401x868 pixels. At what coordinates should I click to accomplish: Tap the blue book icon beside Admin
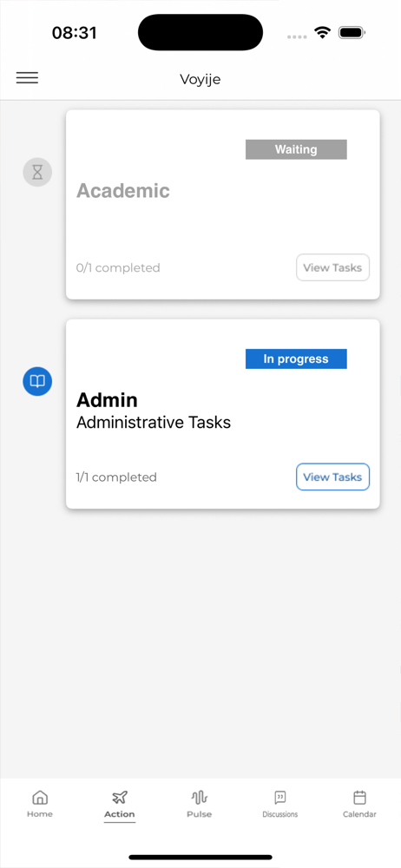pos(37,381)
